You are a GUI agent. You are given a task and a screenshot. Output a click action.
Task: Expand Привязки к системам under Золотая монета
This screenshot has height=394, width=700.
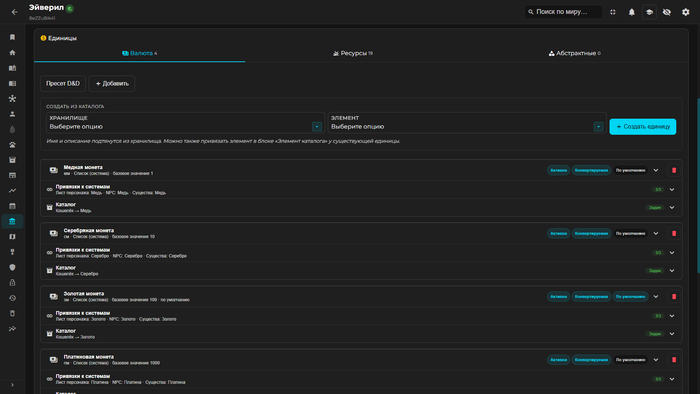click(672, 316)
